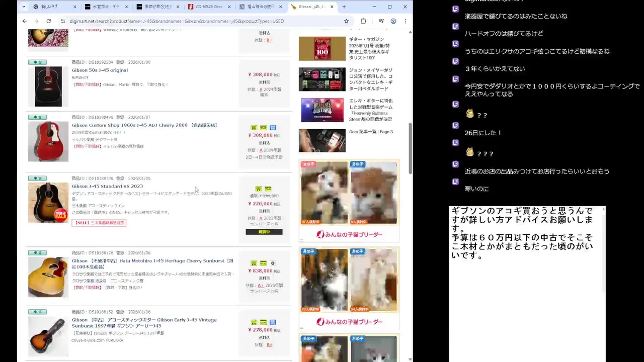Switch to the 福山雅治の使用 tab
Image resolution: width=644 pixels, height=362 pixels.
click(x=260, y=7)
